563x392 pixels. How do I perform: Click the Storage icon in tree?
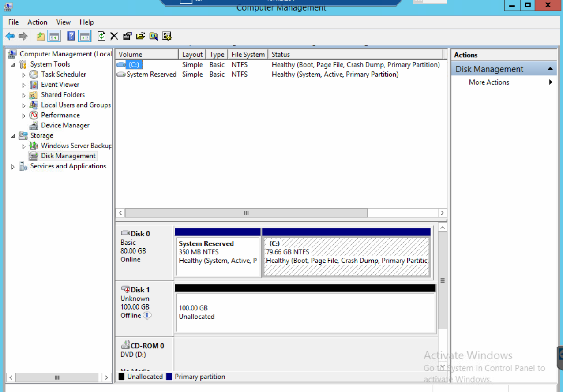tap(23, 135)
